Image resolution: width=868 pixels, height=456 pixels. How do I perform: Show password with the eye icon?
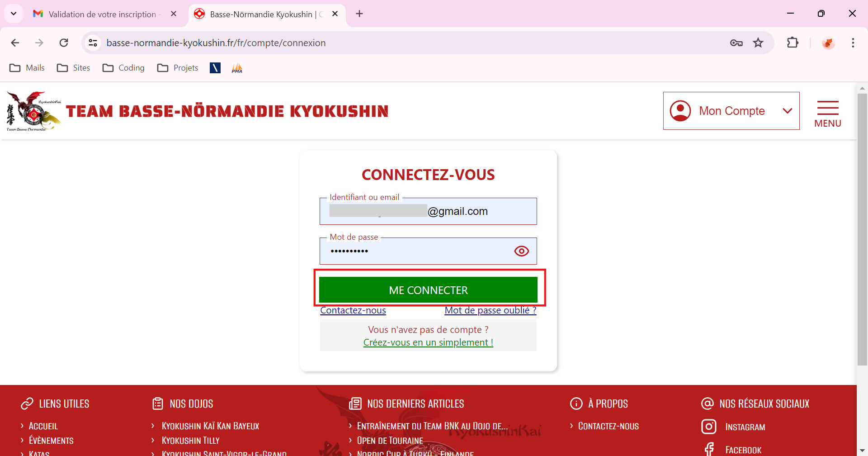521,251
